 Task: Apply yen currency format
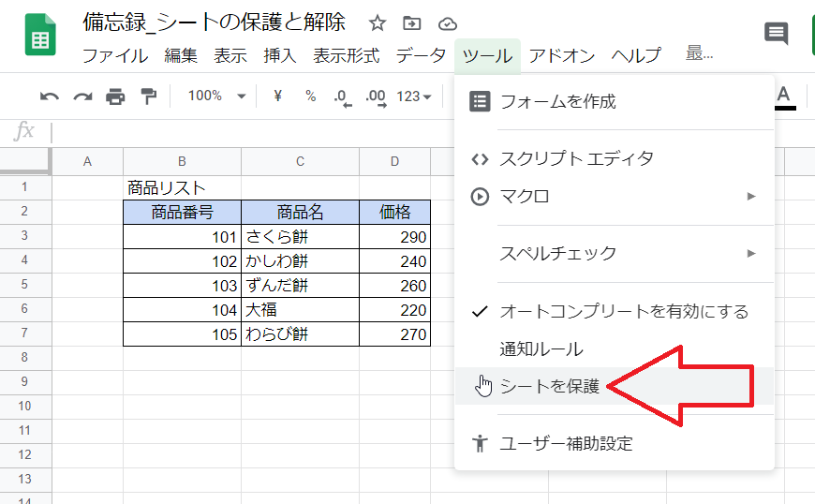click(277, 96)
